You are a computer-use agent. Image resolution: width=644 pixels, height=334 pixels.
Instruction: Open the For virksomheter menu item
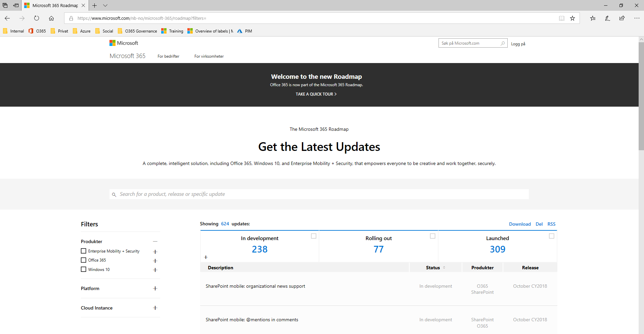[209, 56]
